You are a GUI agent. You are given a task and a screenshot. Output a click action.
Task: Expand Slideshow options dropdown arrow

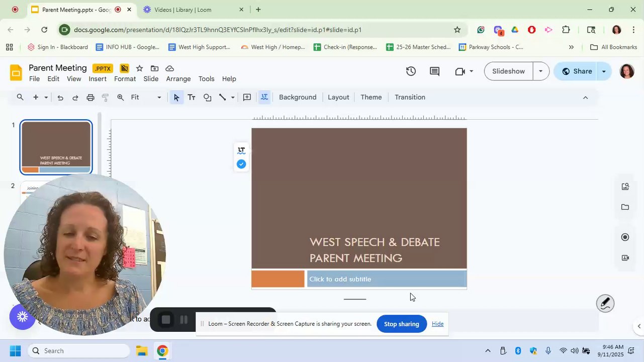pyautogui.click(x=540, y=71)
